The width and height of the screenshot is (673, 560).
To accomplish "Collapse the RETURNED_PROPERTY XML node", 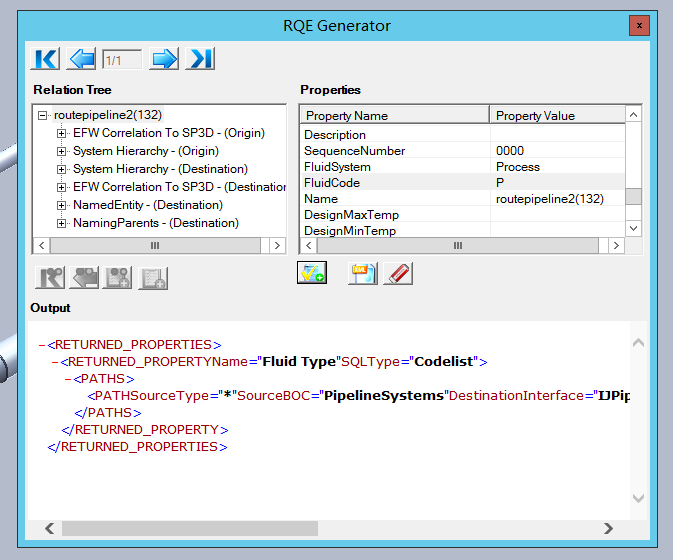I will [x=55, y=362].
